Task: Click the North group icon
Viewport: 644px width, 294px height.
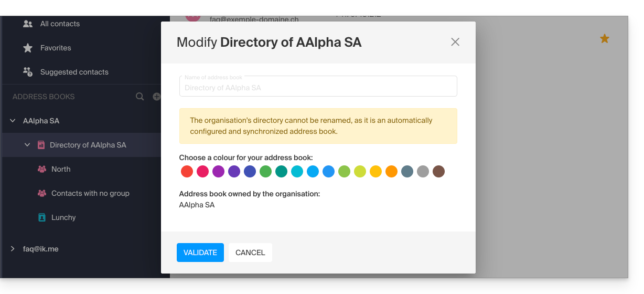Action: [42, 169]
